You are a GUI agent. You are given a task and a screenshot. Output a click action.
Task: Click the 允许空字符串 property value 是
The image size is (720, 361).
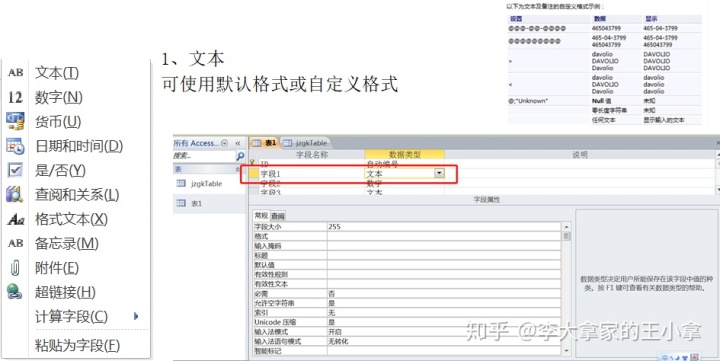(x=444, y=303)
